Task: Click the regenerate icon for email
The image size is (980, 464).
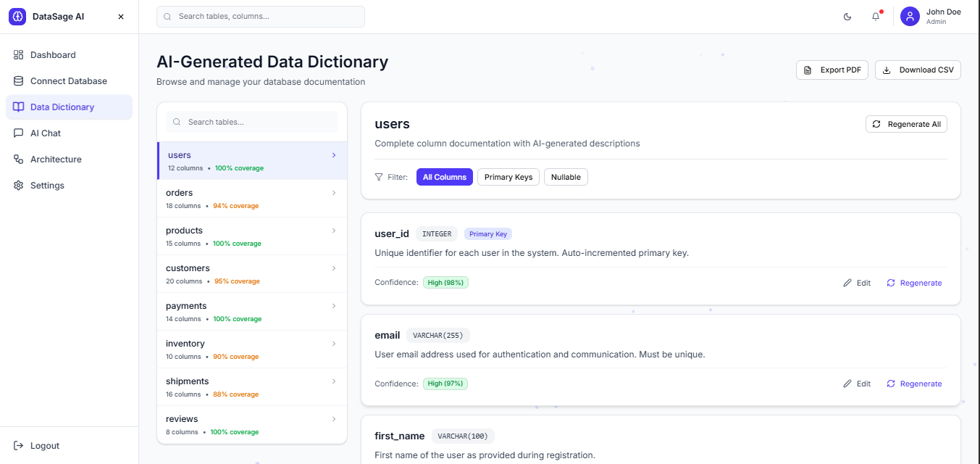Action: coord(891,384)
